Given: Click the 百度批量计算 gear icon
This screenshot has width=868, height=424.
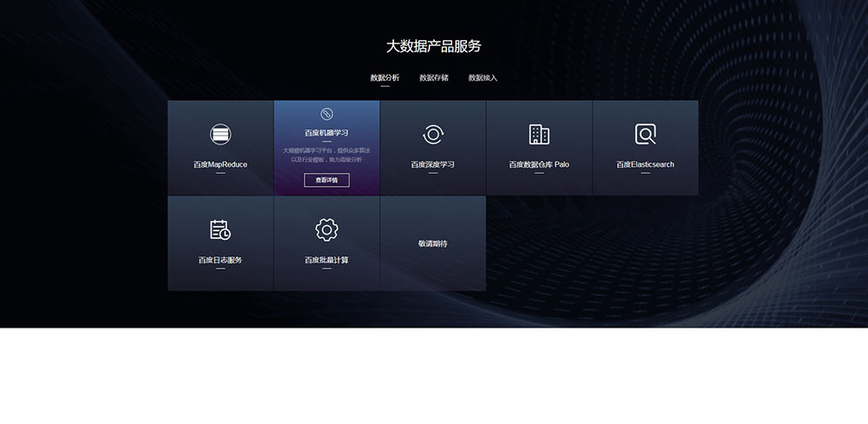Looking at the screenshot, I should [x=326, y=229].
